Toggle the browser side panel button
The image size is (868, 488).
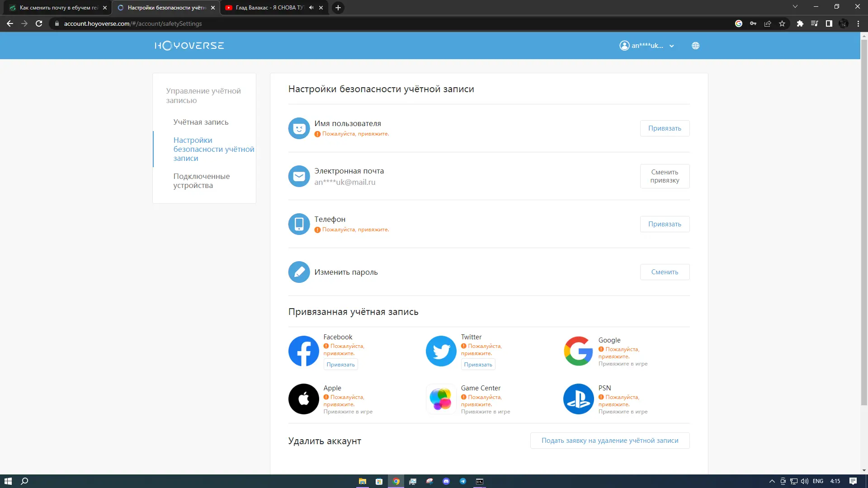click(829, 23)
